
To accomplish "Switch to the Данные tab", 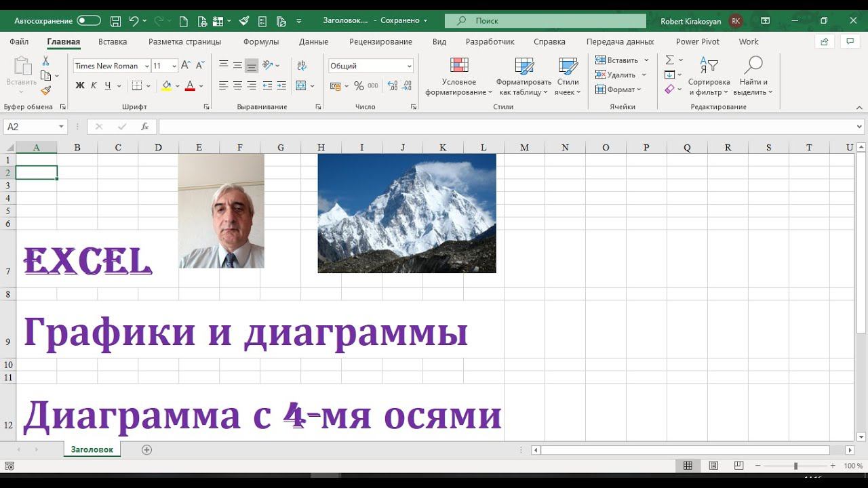I will tap(313, 41).
